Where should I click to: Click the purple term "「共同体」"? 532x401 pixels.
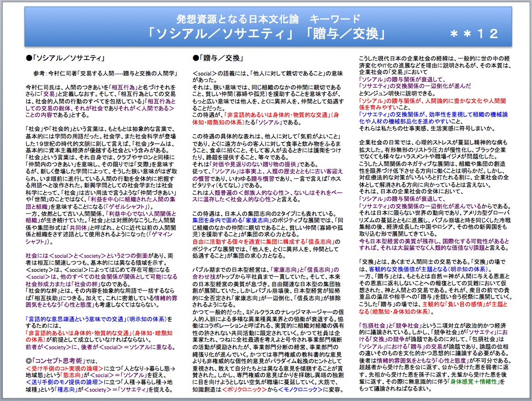click(78, 228)
